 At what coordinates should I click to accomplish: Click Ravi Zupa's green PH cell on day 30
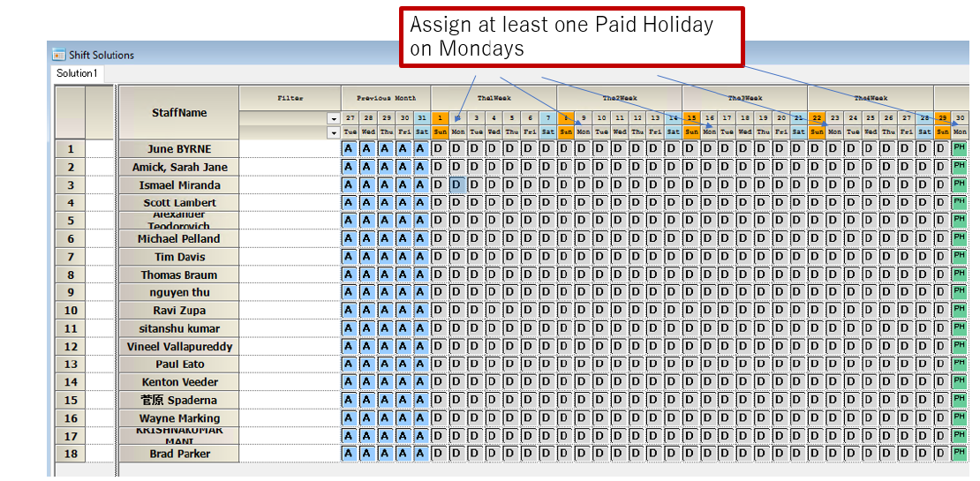pyautogui.click(x=960, y=311)
